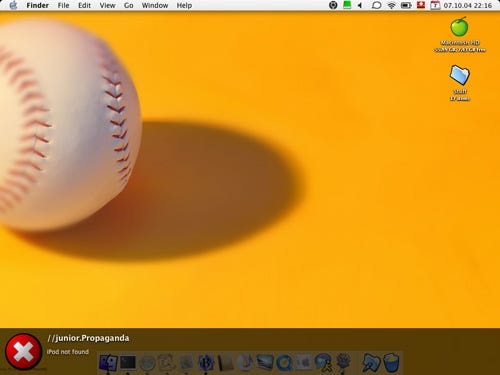Launch QuickTime Player from the Dock

[284, 363]
